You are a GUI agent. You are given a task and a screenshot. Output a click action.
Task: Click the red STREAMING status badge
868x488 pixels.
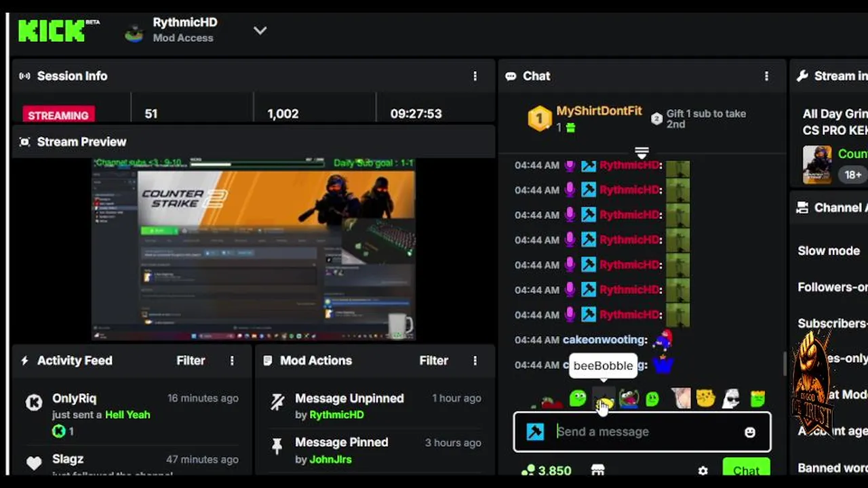tap(58, 115)
